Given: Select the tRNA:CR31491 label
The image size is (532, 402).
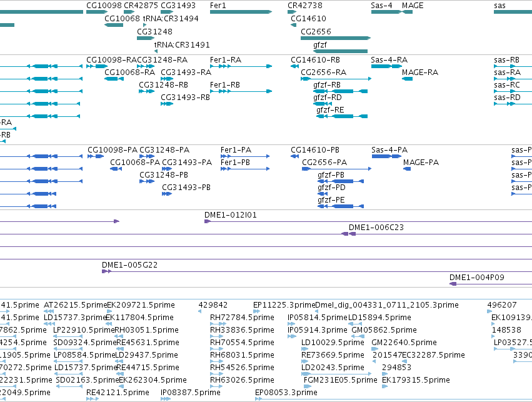Looking at the screenshot, I should point(182,45).
